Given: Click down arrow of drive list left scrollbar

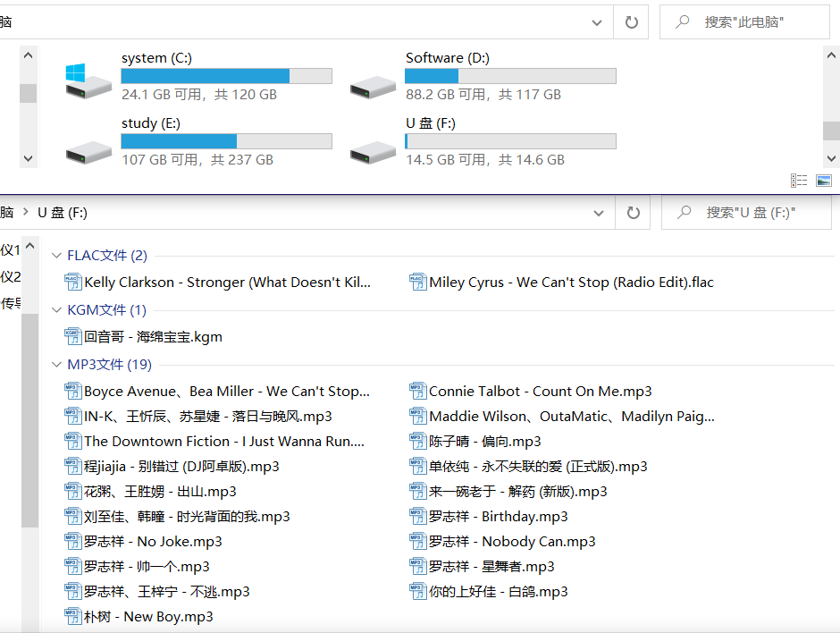Looking at the screenshot, I should point(29,158).
